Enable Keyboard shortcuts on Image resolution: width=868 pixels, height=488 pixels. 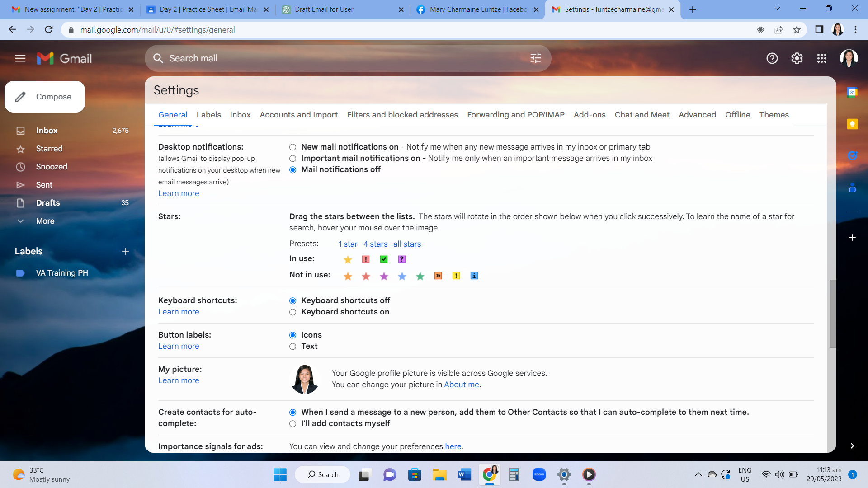tap(293, 312)
